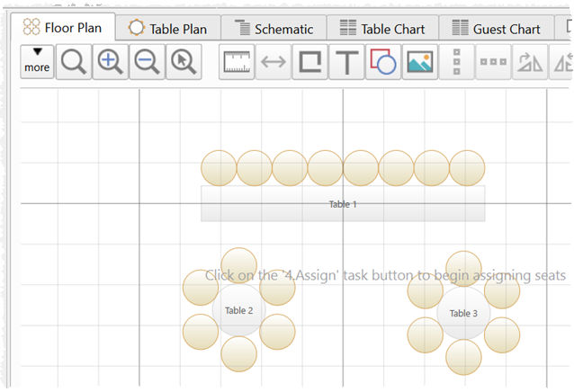The height and width of the screenshot is (392, 574).
Task: Insert an image with picture icon
Action: point(420,62)
